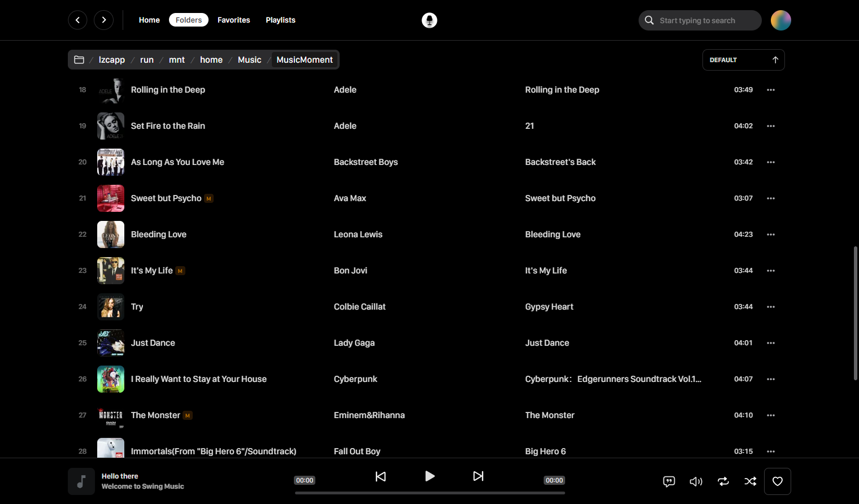The width and height of the screenshot is (859, 504).
Task: Click the volume speaker icon
Action: [x=696, y=481]
